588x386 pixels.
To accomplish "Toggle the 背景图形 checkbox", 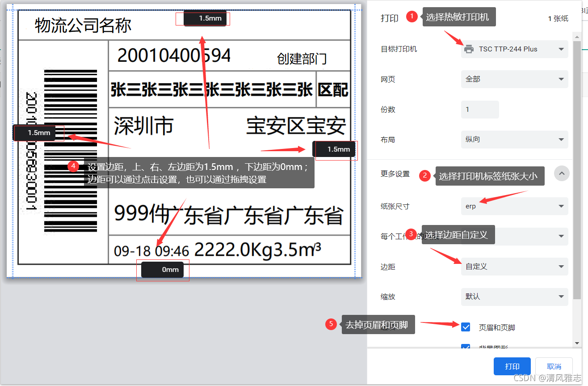I will tap(466, 347).
